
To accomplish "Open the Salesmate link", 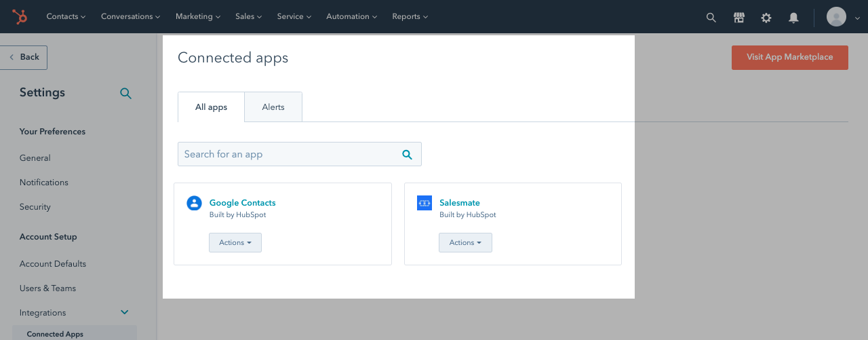I will pos(459,203).
